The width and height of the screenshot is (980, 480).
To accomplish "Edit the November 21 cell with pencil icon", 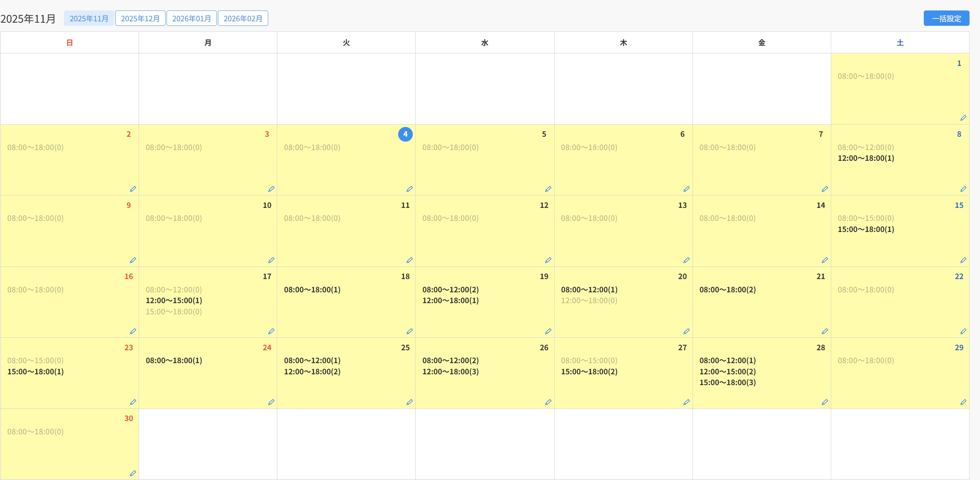I will point(824,331).
